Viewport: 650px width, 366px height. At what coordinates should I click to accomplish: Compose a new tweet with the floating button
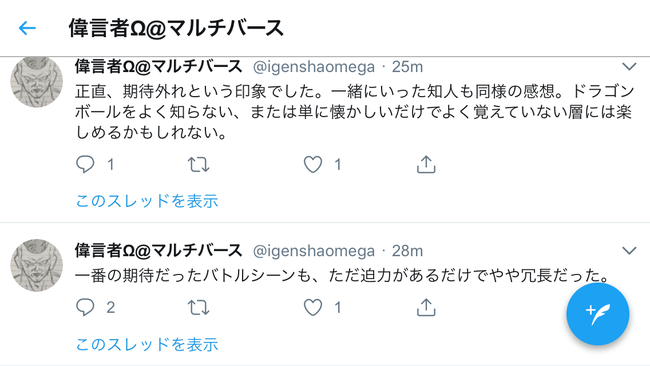tap(597, 314)
